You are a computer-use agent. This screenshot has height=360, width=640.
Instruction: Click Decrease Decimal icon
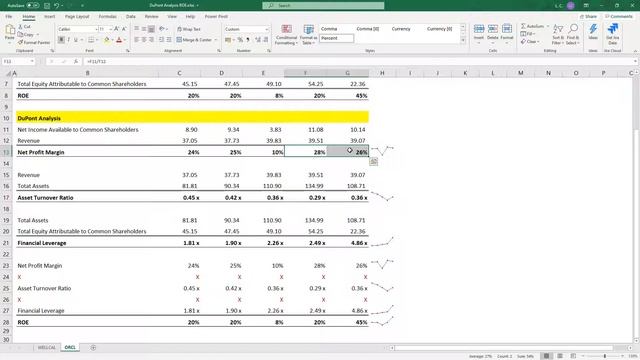click(266, 40)
